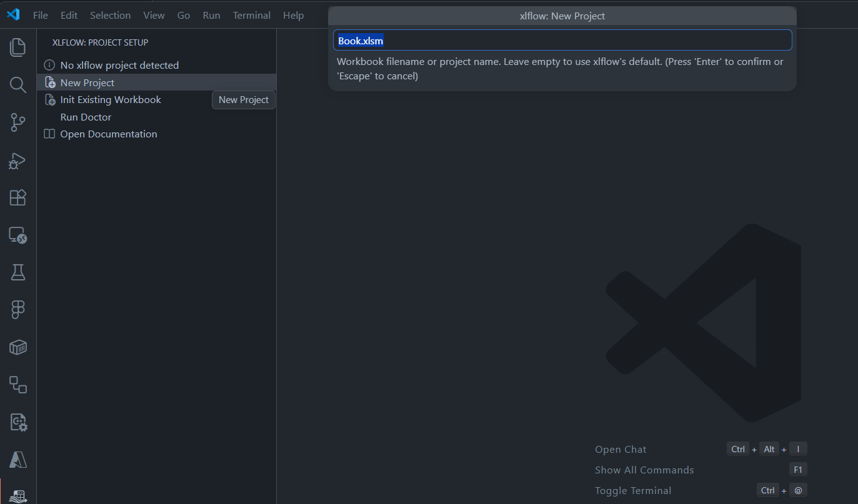The height and width of the screenshot is (504, 858).
Task: Click the xlflow: New Project dialog title
Action: (562, 16)
